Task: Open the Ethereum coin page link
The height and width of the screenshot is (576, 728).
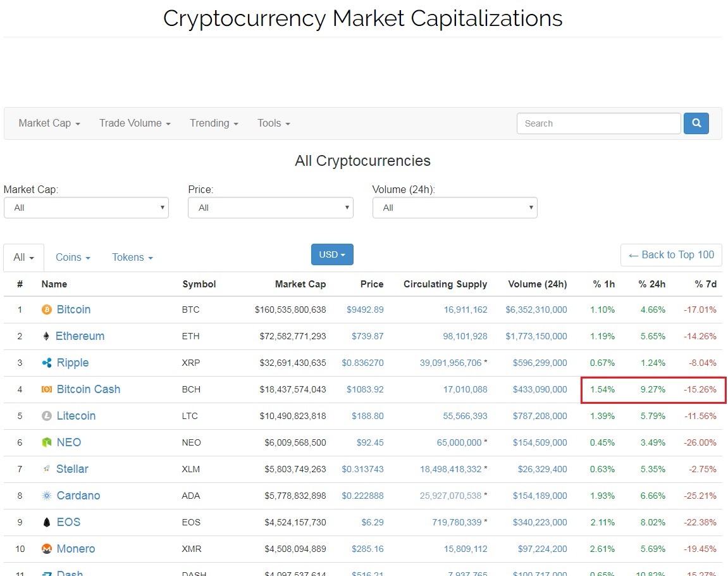Action: coord(80,336)
